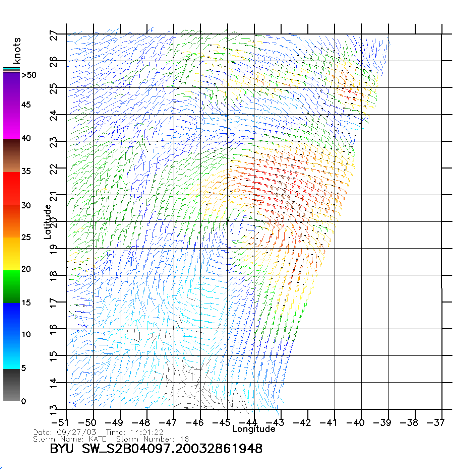The height and width of the screenshot is (469, 476).
Task: Click longitude tick label -47
Action: [167, 423]
